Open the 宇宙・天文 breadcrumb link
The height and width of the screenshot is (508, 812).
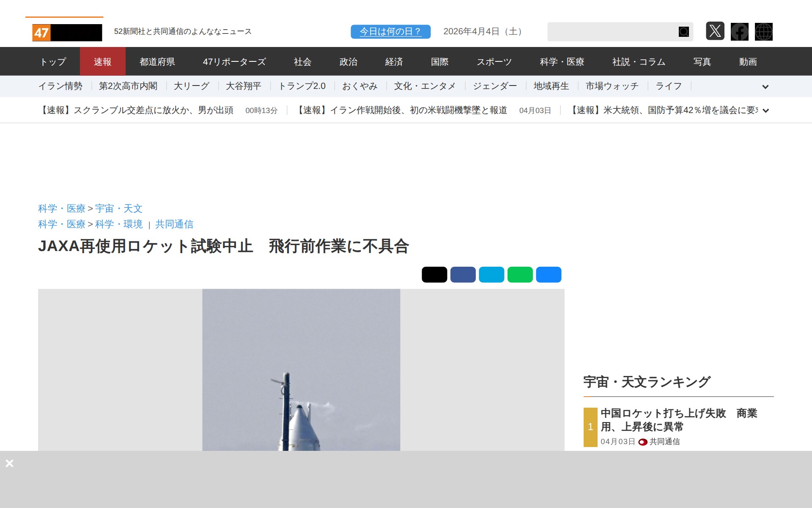[x=118, y=208]
